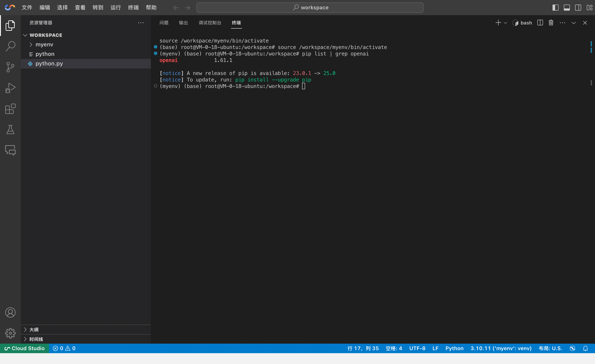Click the red openai text in terminal

click(169, 60)
